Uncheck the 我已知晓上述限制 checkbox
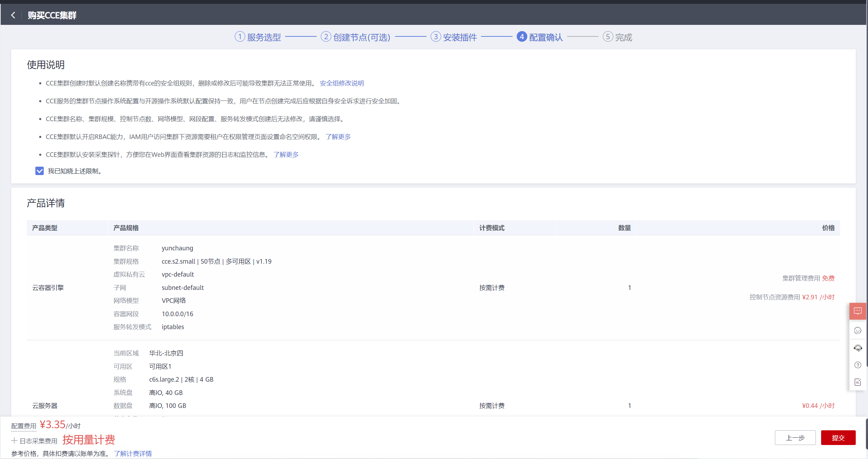Image resolution: width=868 pixels, height=459 pixels. coord(40,171)
